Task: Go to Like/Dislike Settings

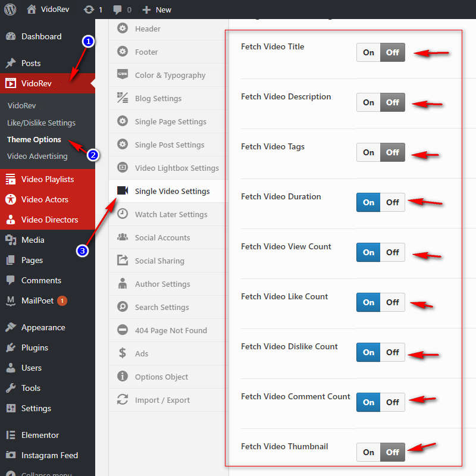Action: (x=41, y=123)
